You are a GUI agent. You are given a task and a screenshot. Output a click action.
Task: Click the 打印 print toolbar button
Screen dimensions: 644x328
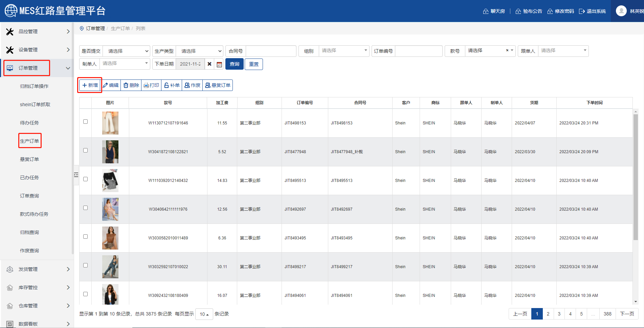click(x=151, y=85)
